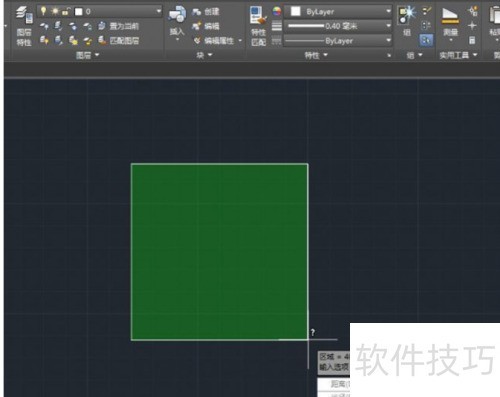Click the Point style cross icon
Viewport: 500px width, 397px height.
point(472,26)
